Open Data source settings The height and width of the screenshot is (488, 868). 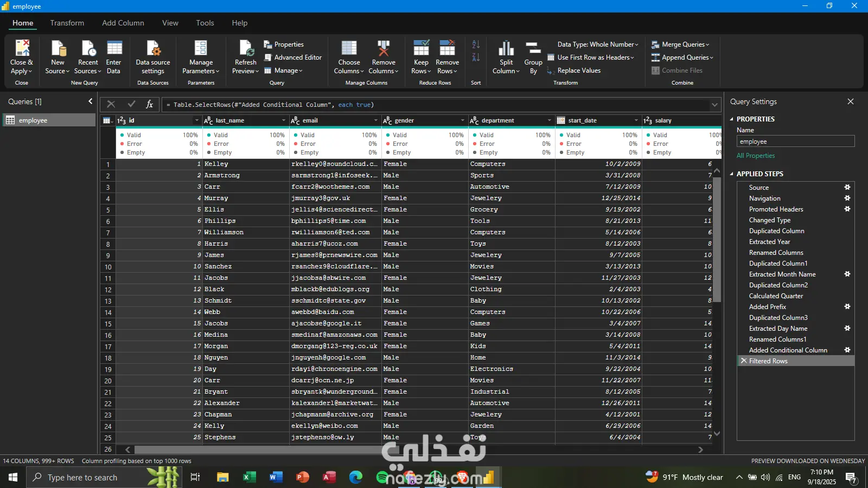(x=153, y=57)
